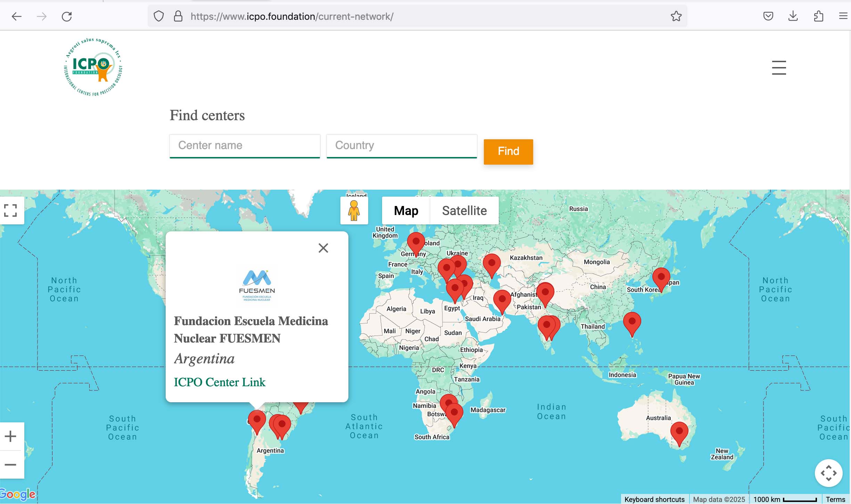This screenshot has width=851, height=504.
Task: Focus the Country search field
Action: pyautogui.click(x=402, y=146)
